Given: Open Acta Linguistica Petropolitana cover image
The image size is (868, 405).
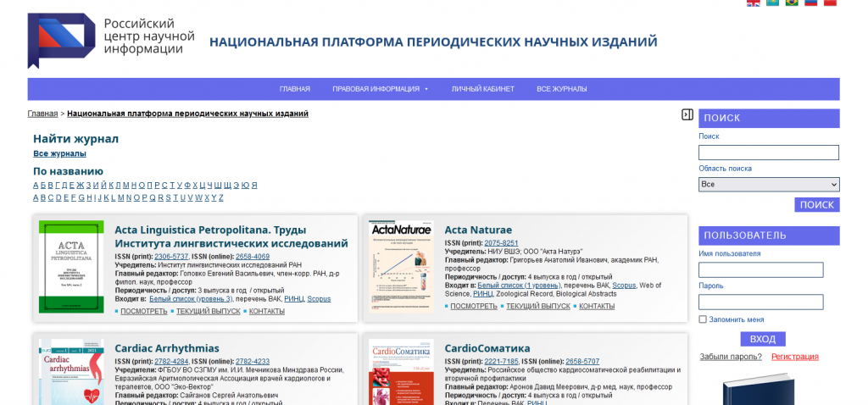Looking at the screenshot, I should point(72,267).
